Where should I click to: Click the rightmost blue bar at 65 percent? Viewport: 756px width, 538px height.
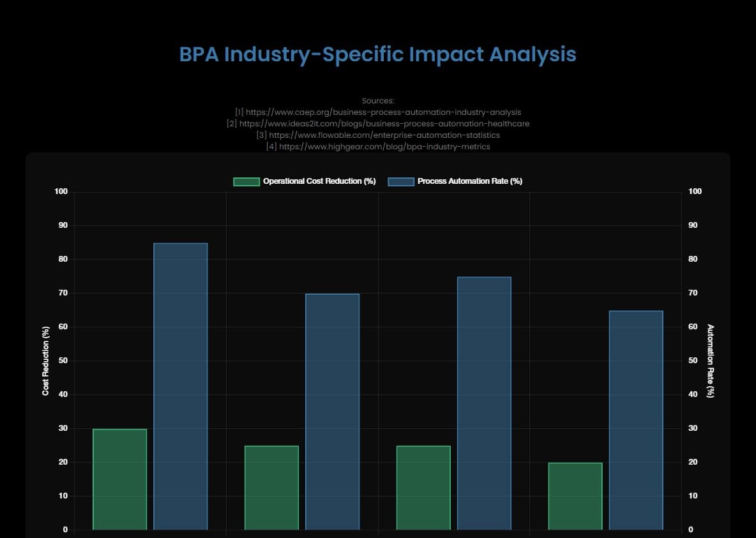636,421
